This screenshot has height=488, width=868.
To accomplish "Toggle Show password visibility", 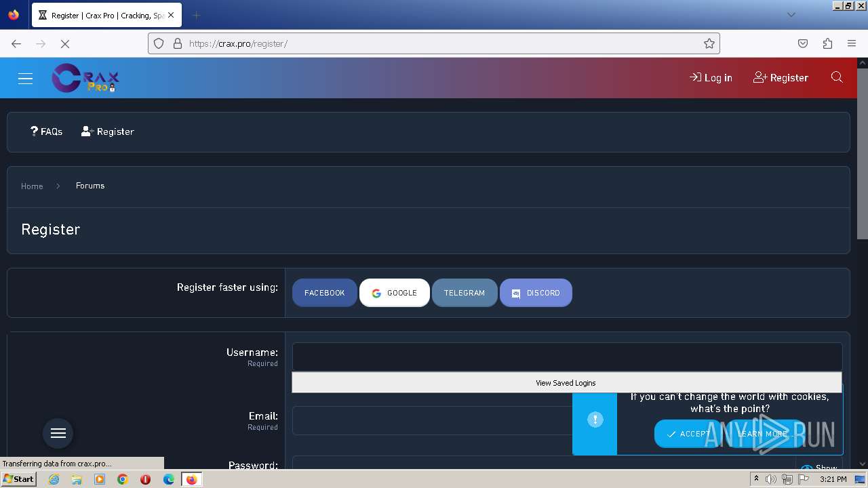I will click(819, 468).
